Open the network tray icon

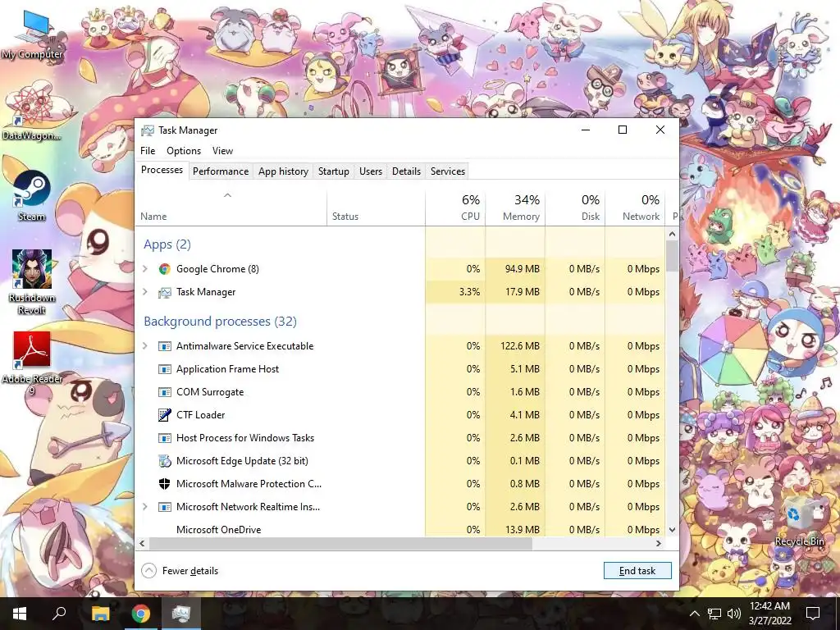pos(714,614)
